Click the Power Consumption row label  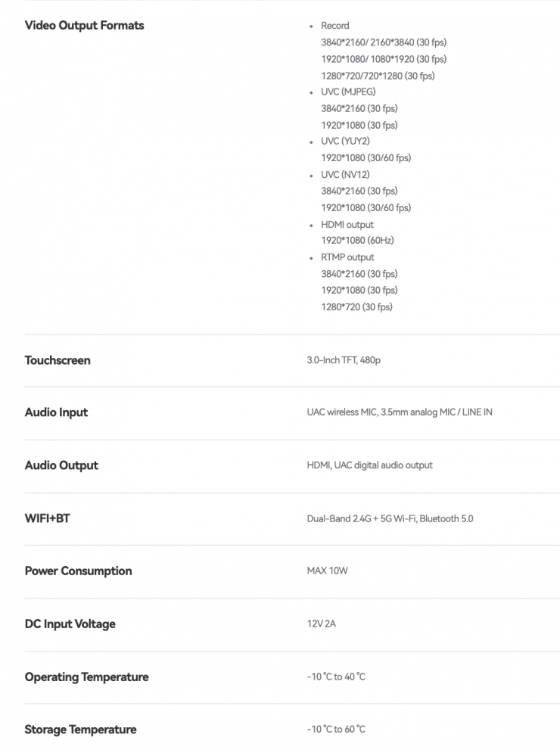point(78,571)
